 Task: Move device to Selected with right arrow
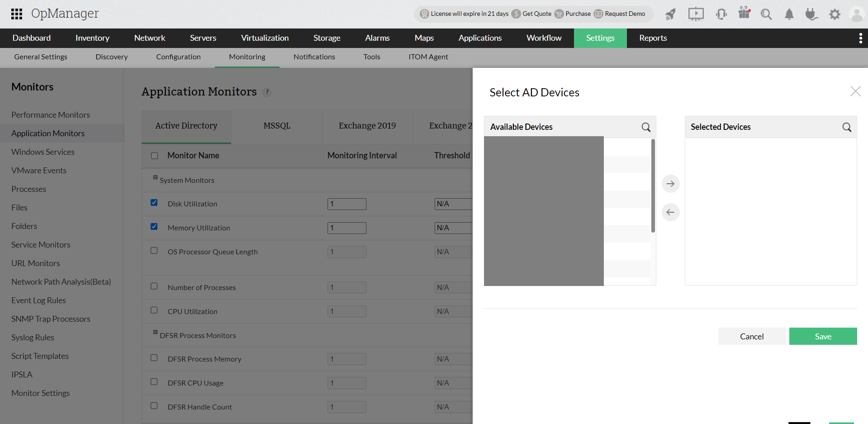(x=671, y=184)
